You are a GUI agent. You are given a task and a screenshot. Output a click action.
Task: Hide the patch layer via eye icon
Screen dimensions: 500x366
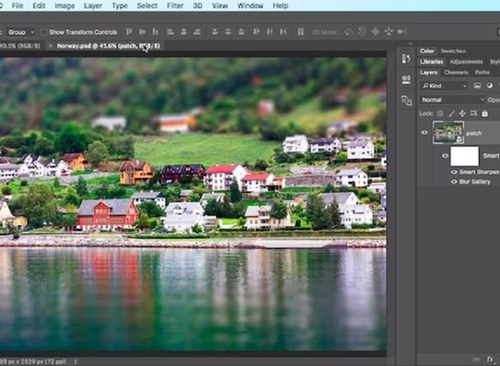click(424, 132)
